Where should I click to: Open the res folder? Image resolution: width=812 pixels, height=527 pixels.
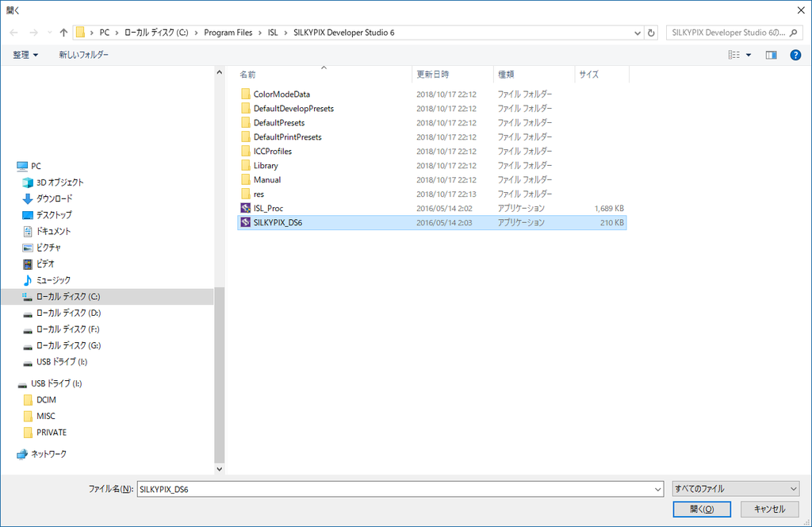pos(432,194)
